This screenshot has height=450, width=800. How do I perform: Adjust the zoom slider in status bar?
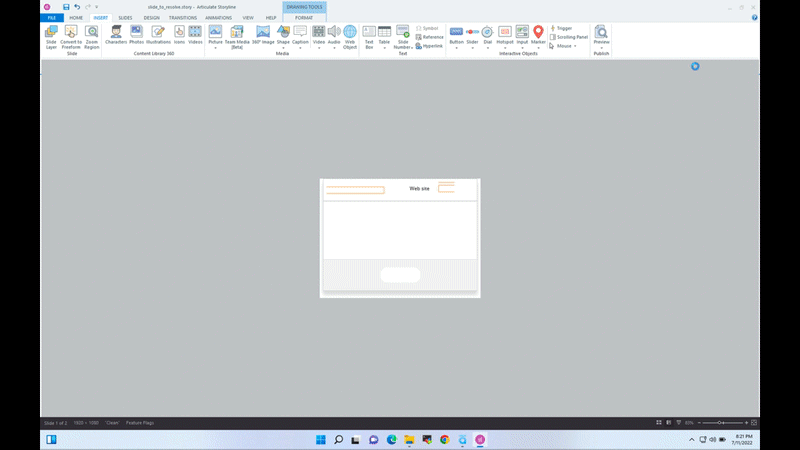point(718,423)
